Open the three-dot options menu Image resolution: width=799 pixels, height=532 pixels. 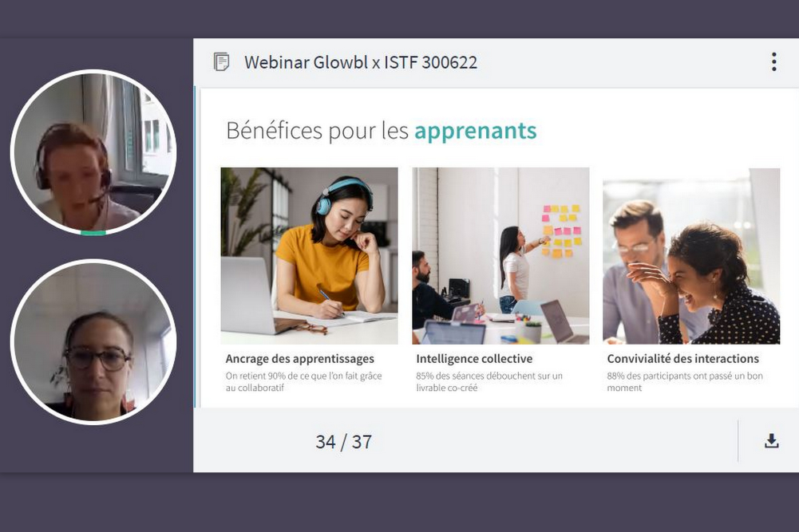773,61
